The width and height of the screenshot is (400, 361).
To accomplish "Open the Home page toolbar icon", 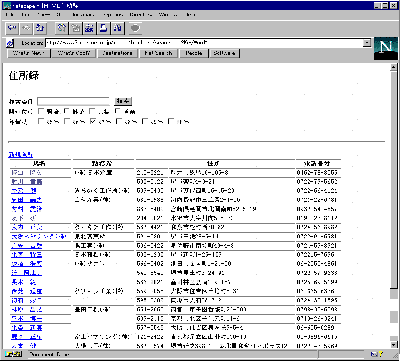I will (x=40, y=28).
